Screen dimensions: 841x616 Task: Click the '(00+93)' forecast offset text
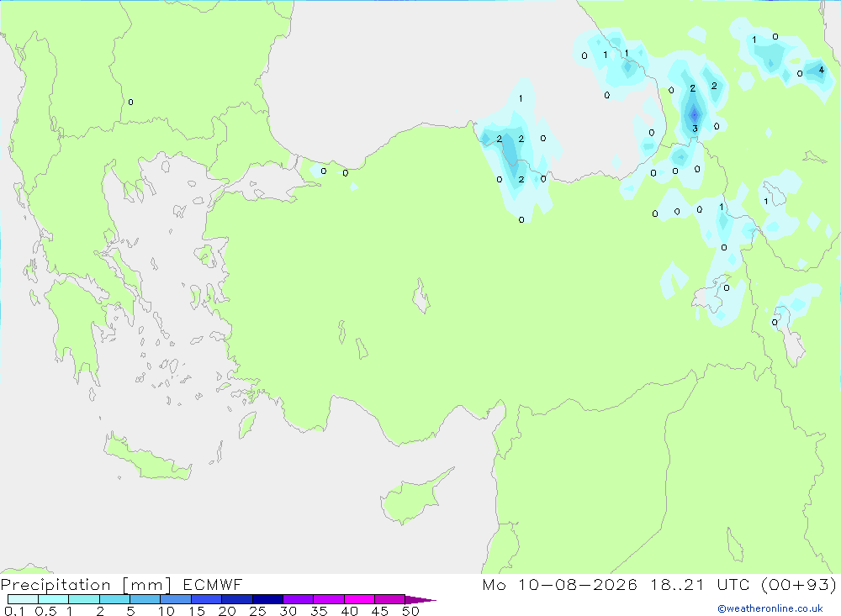(x=799, y=584)
